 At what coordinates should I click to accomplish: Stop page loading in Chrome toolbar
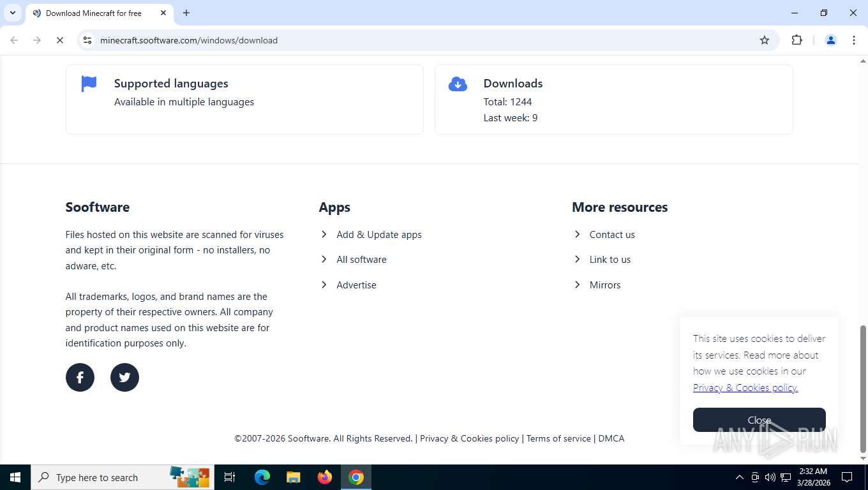tap(59, 40)
